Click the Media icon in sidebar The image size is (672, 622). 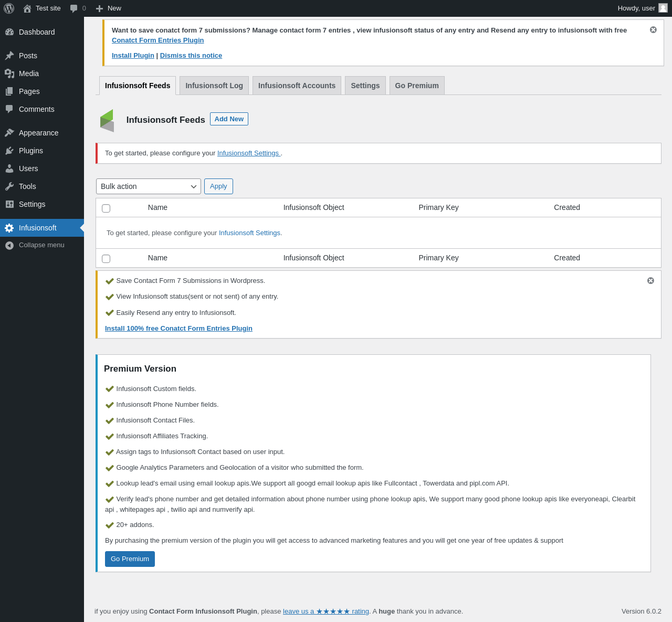[x=9, y=73]
